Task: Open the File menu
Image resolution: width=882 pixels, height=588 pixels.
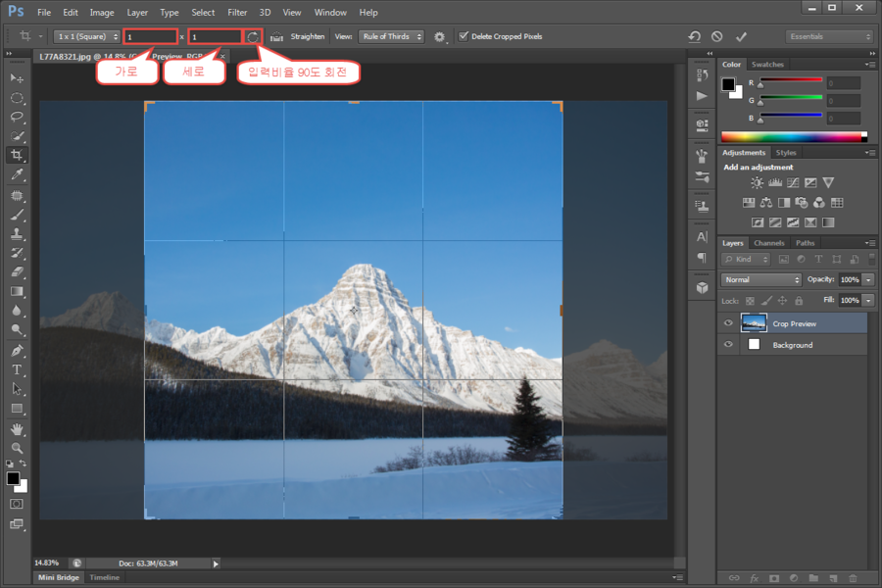Action: 44,13
